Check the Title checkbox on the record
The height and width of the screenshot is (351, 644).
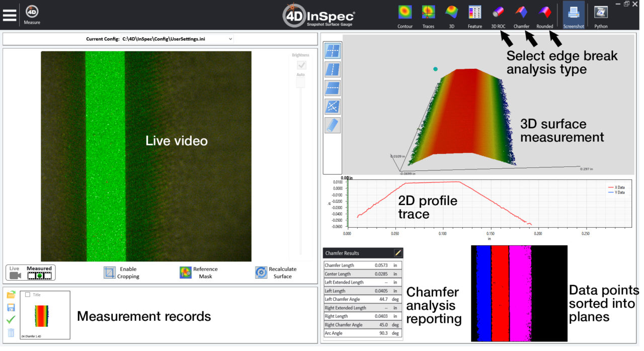[29, 295]
